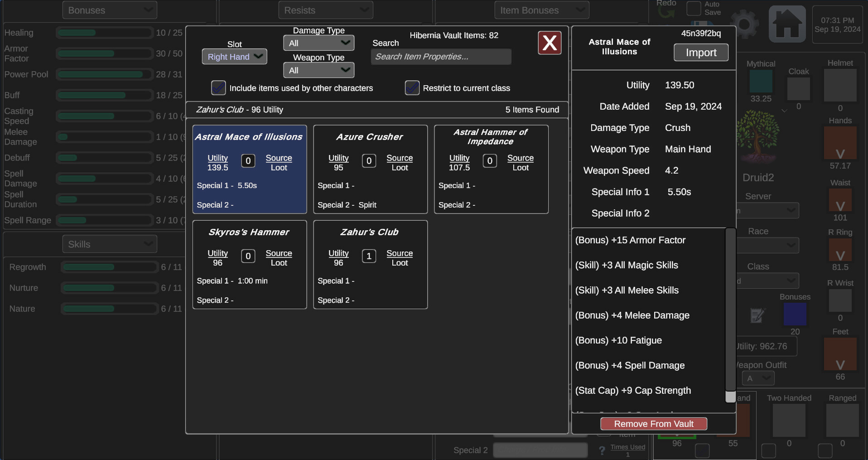Select the Ranged weapon slot
The width and height of the screenshot is (868, 460).
tap(842, 421)
